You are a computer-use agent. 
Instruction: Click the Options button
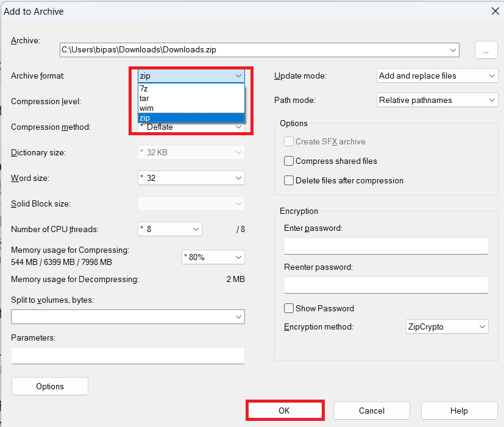(50, 386)
